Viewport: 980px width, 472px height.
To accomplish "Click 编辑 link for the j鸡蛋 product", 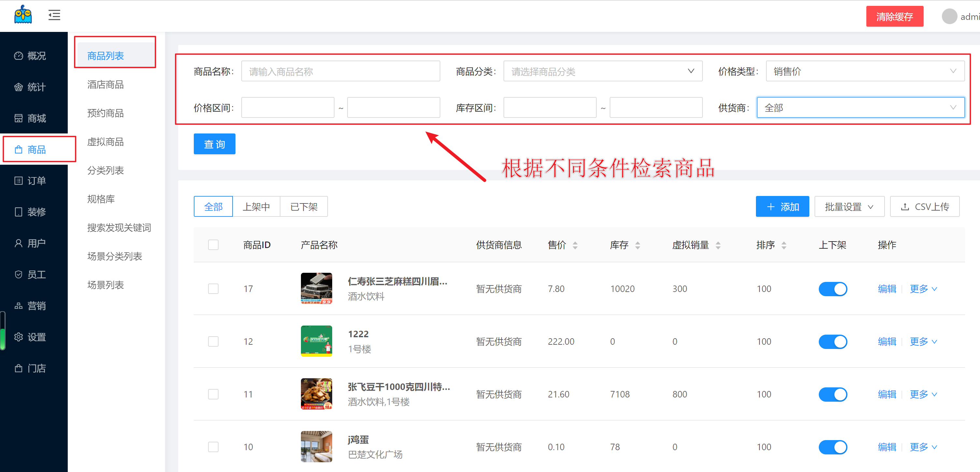I will coord(887,447).
